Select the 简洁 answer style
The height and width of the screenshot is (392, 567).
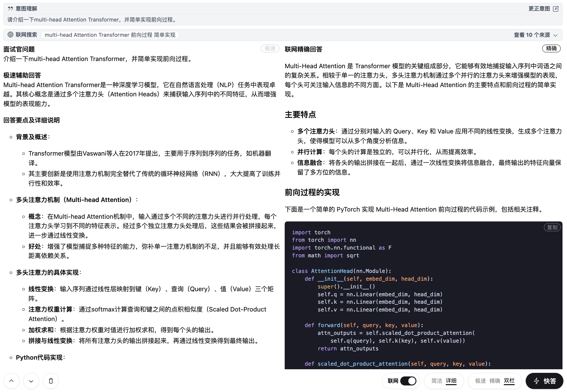pyautogui.click(x=437, y=381)
